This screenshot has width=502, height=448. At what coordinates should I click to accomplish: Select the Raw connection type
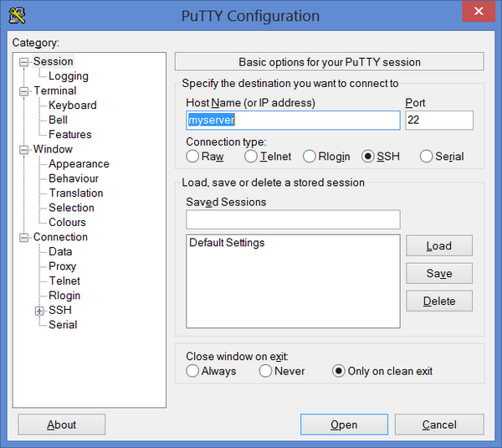[x=193, y=157]
